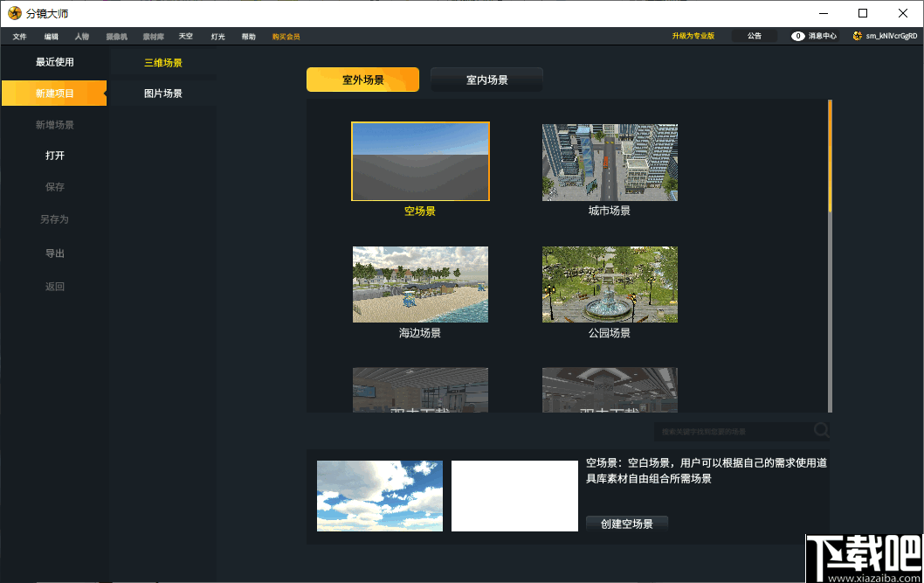924x583 pixels.
Task: Select the 空场景 thumbnail
Action: click(420, 162)
